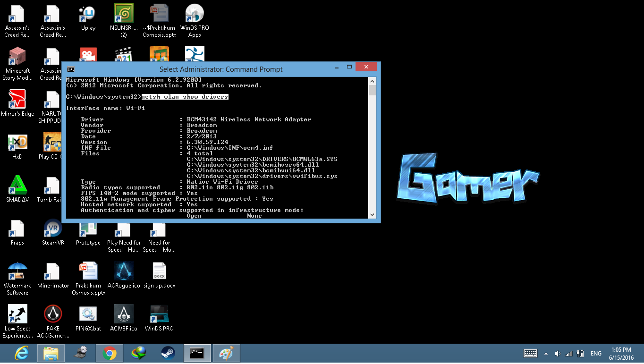Open the ENG language selector

[x=596, y=353]
